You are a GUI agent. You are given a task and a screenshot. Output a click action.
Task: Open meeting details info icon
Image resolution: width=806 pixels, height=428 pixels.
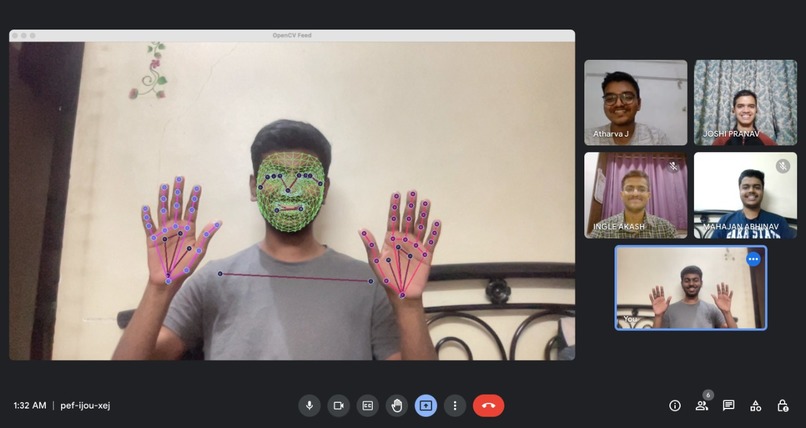675,406
